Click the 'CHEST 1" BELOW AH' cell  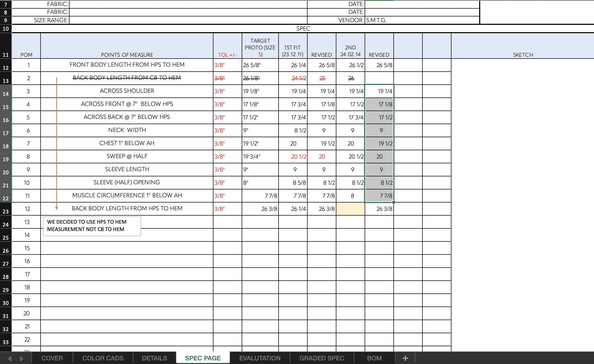[x=127, y=143]
